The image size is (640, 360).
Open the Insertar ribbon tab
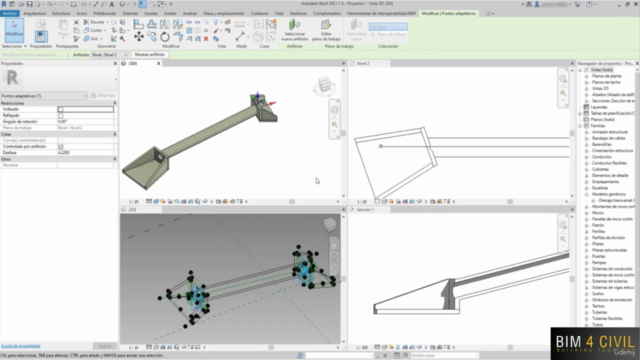click(151, 13)
